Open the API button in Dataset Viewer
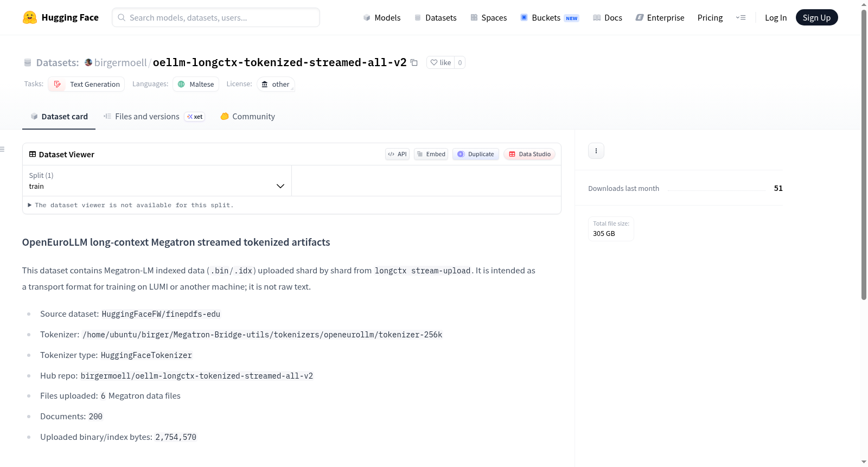 coord(397,154)
